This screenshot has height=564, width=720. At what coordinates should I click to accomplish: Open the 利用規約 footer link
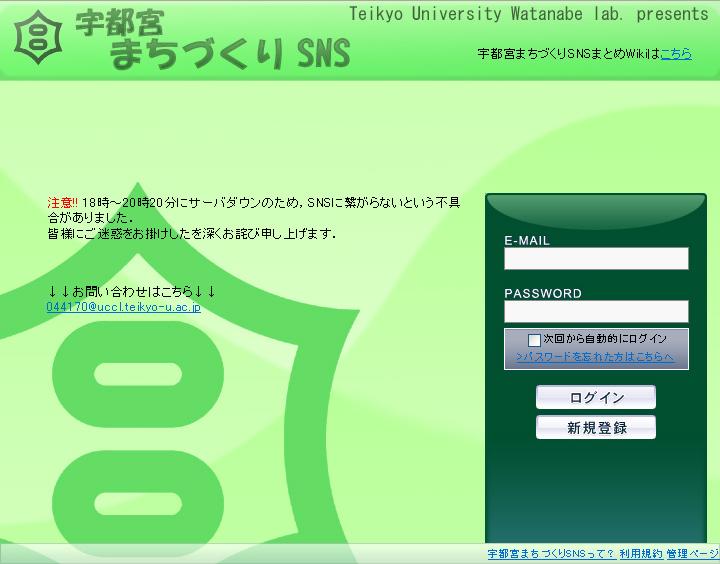(641, 554)
